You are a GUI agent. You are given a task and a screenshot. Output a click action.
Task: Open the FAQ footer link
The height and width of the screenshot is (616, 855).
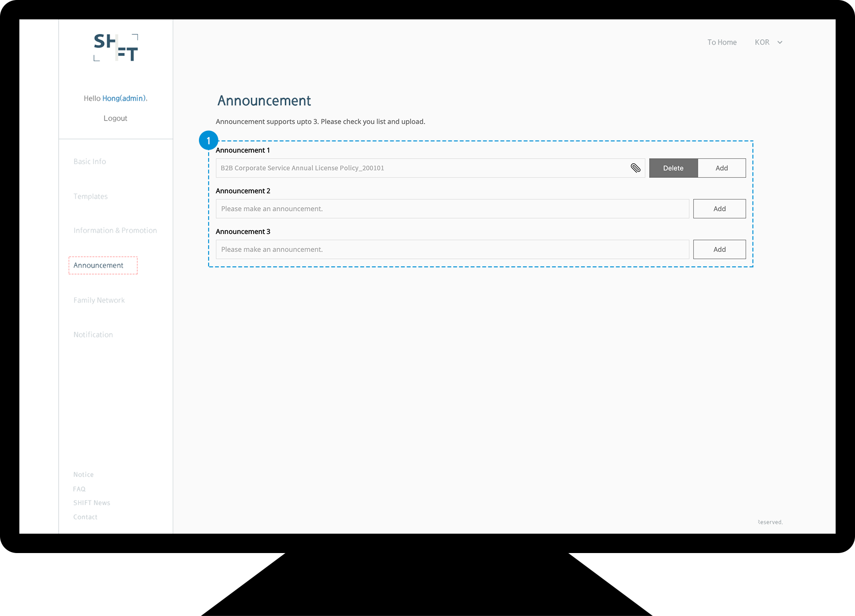[x=79, y=489]
